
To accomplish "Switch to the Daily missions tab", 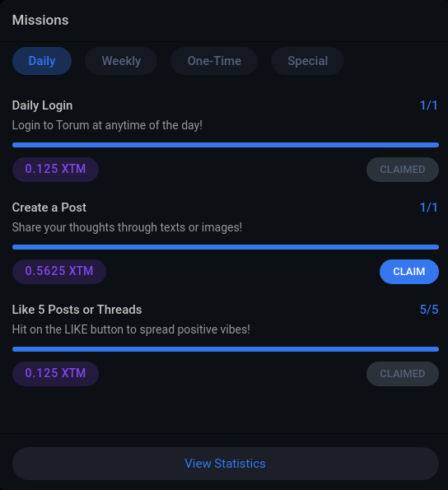I will point(42,61).
